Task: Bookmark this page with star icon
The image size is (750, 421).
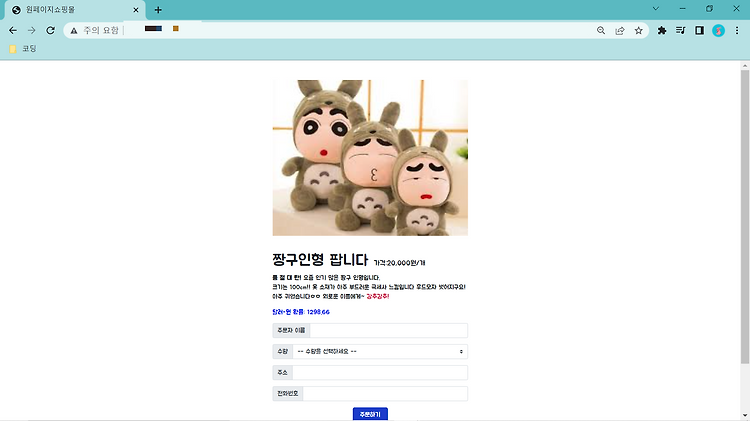Action: point(639,30)
